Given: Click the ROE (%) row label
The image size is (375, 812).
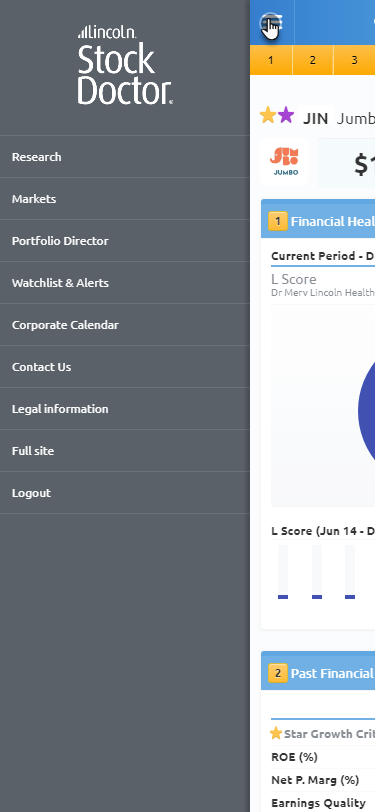Looking at the screenshot, I should (294, 757).
